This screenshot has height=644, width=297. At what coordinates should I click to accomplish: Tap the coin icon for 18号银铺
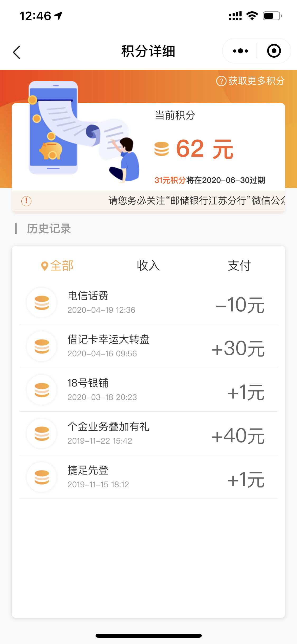pos(42,390)
